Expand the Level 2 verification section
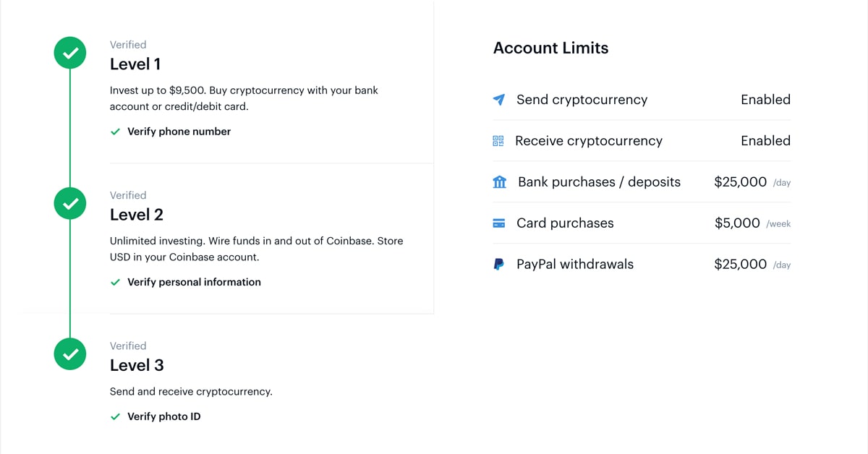Image resolution: width=868 pixels, height=454 pixels. (137, 215)
